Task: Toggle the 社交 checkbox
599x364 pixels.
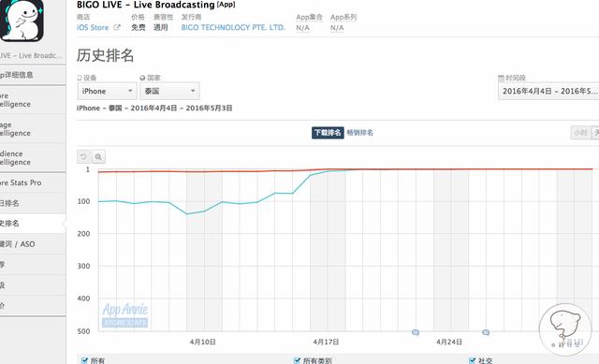Action: tap(472, 360)
